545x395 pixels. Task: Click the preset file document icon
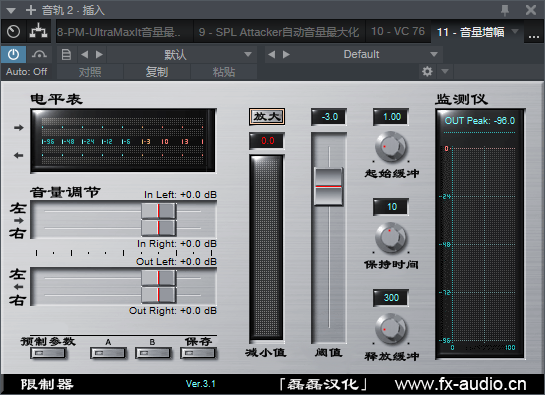coord(66,55)
